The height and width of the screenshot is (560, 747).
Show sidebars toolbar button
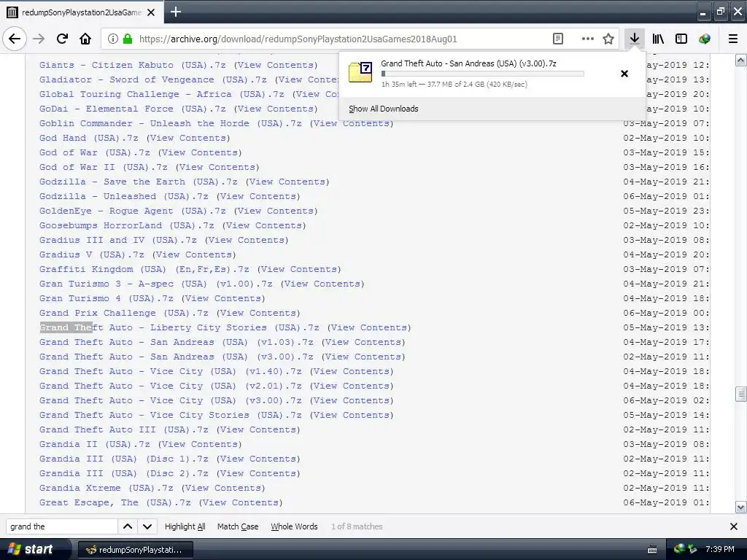point(681,39)
